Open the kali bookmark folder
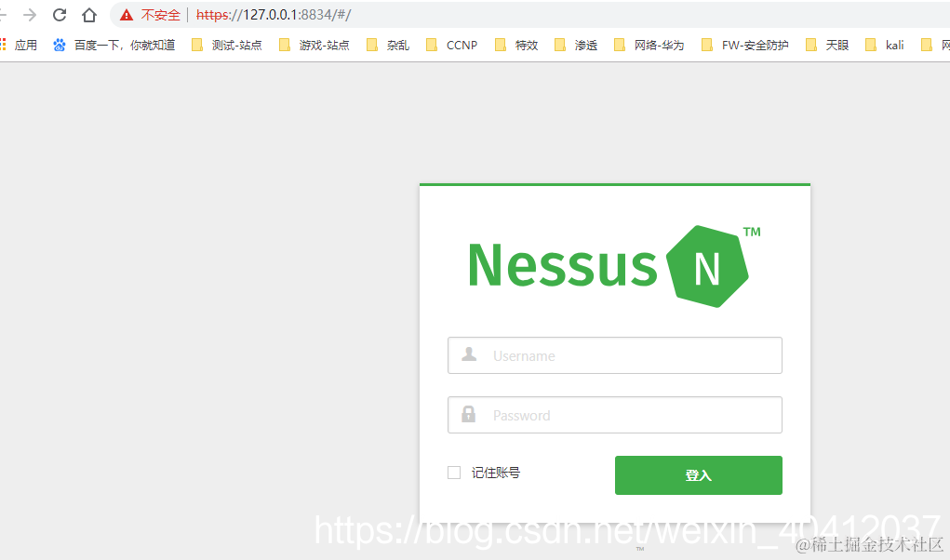The width and height of the screenshot is (950, 560). [x=885, y=45]
